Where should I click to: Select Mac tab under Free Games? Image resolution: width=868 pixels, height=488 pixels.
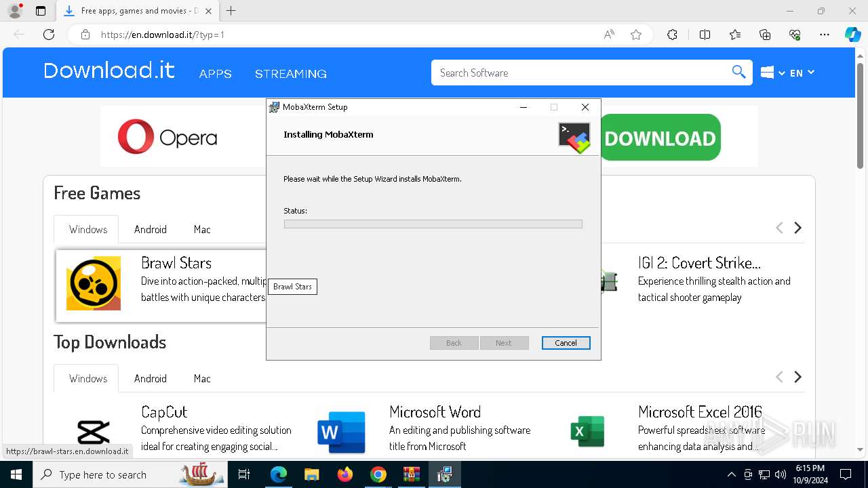[x=202, y=229]
